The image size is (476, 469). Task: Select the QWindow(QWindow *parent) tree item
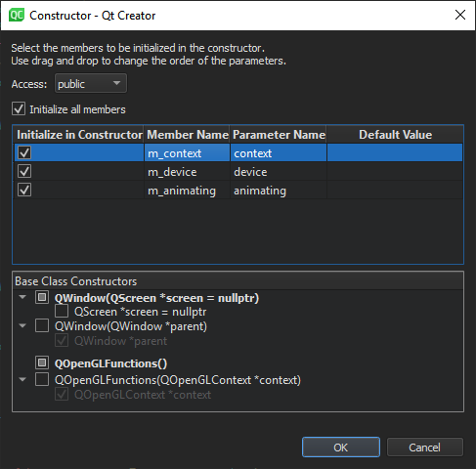point(131,326)
